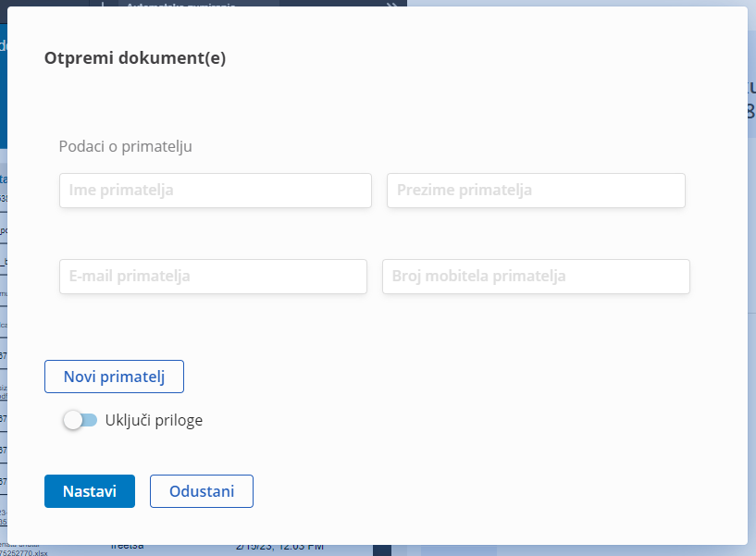Click the 'Ireetsa' text below the dialog

[128, 548]
